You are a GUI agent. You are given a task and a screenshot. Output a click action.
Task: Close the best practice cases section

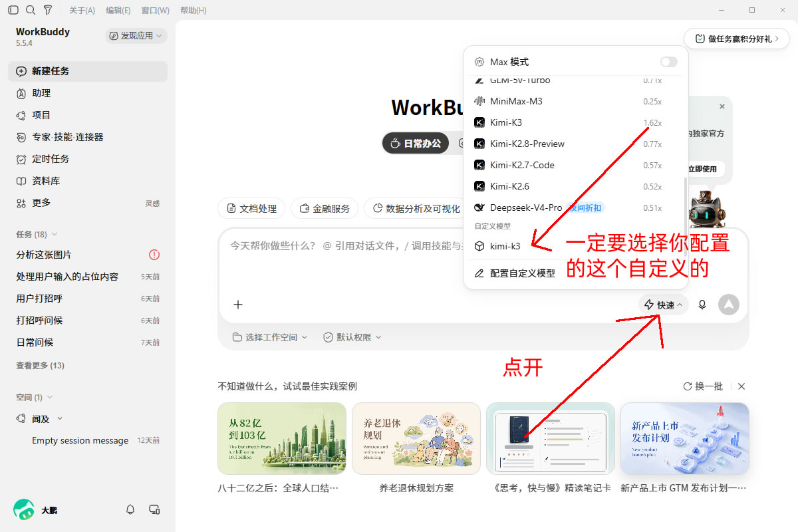click(741, 386)
